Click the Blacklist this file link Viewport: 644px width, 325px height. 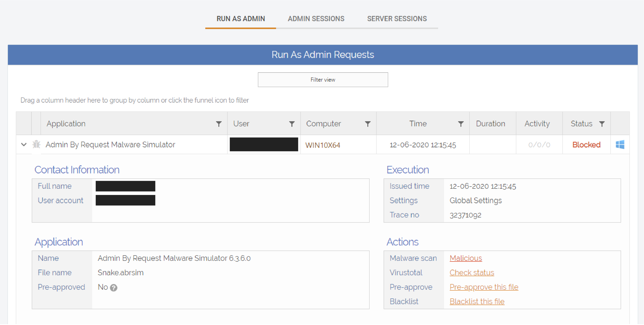(477, 302)
